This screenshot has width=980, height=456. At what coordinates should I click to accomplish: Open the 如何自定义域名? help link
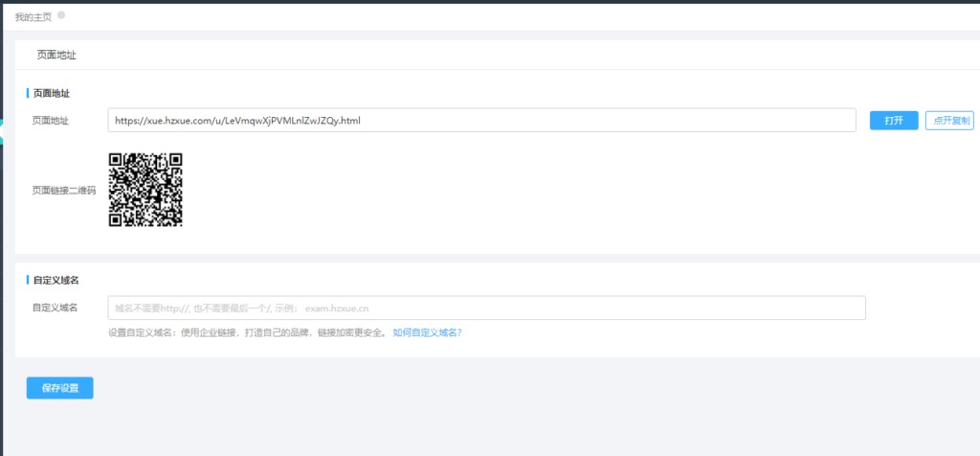(x=428, y=332)
